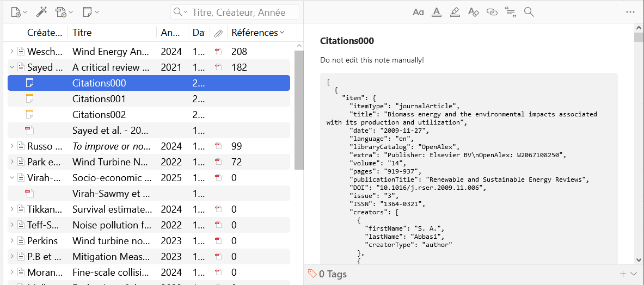This screenshot has width=644, height=285.
Task: Clear formatting in the note
Action: coord(473,12)
